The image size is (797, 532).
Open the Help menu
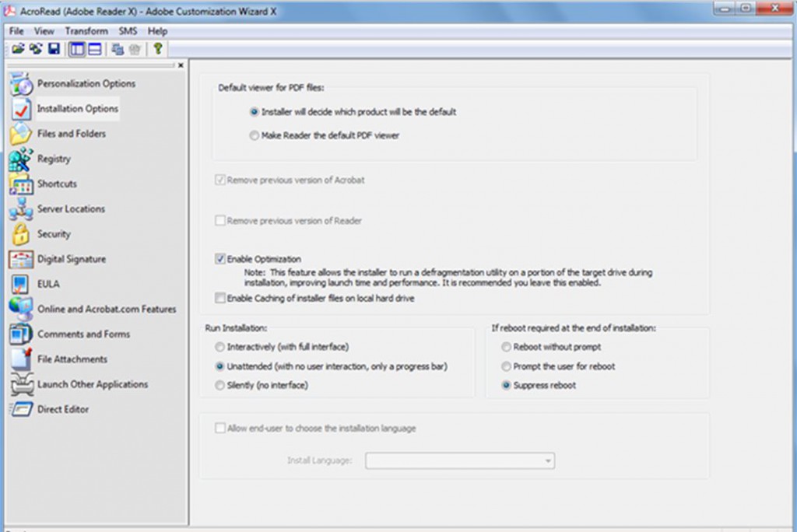click(x=157, y=31)
